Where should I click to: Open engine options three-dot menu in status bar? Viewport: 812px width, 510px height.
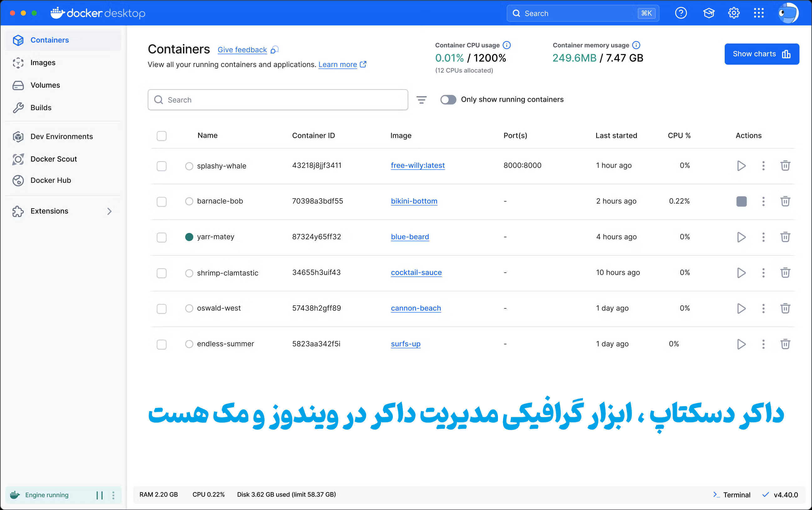(113, 495)
